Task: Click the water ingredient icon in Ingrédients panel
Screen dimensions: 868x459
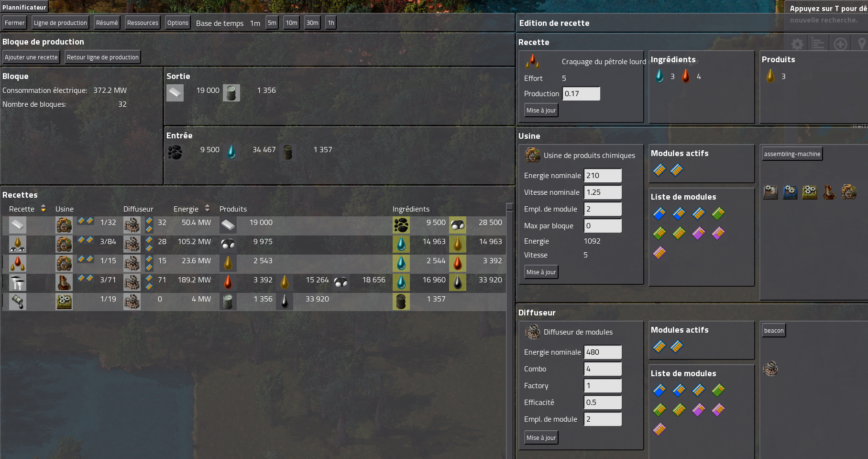Action: (659, 76)
